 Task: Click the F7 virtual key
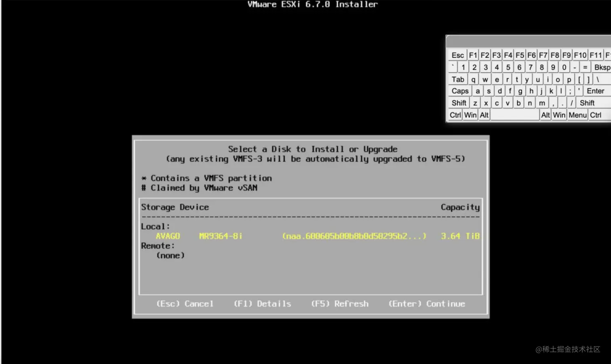click(543, 55)
